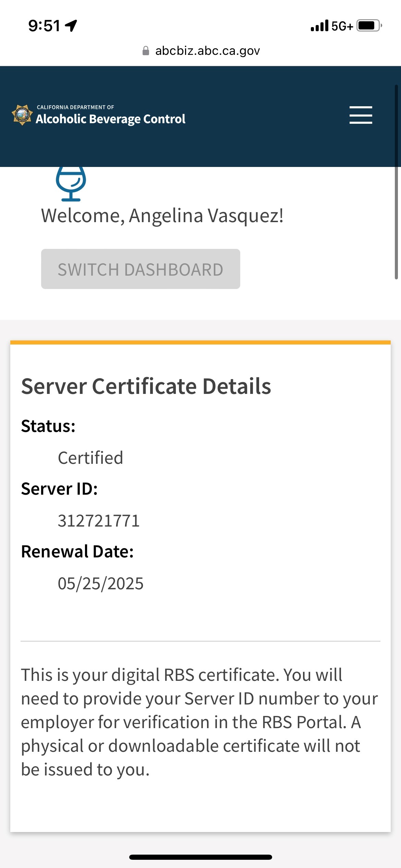
Task: Click the digital RBS certificate notice paragraph
Action: pyautogui.click(x=199, y=722)
